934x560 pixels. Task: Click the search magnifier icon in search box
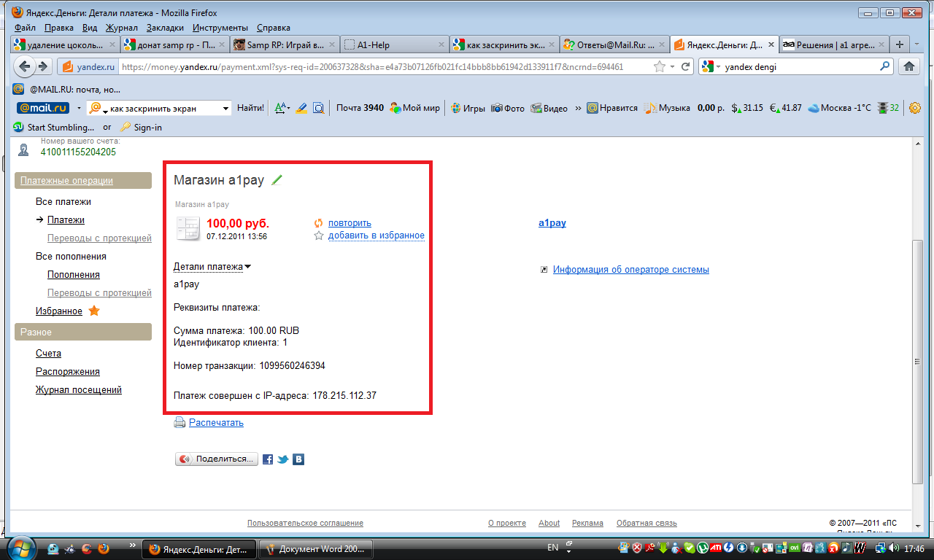(x=885, y=66)
